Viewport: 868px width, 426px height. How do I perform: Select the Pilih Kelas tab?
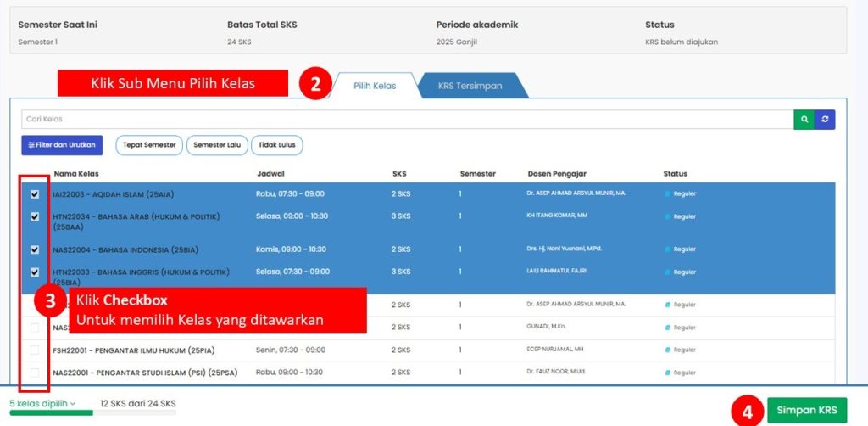pos(375,86)
